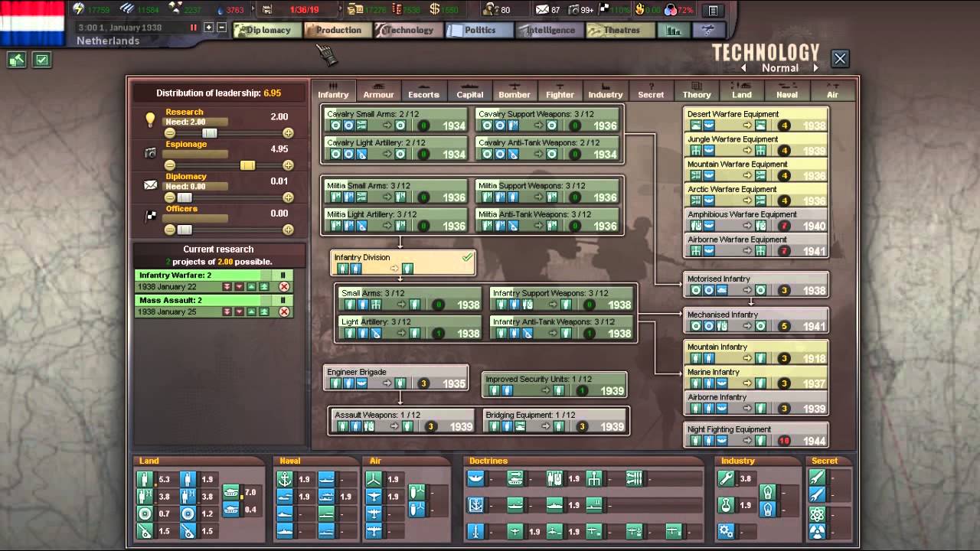Click the tank icon showing 0.4

(x=231, y=510)
